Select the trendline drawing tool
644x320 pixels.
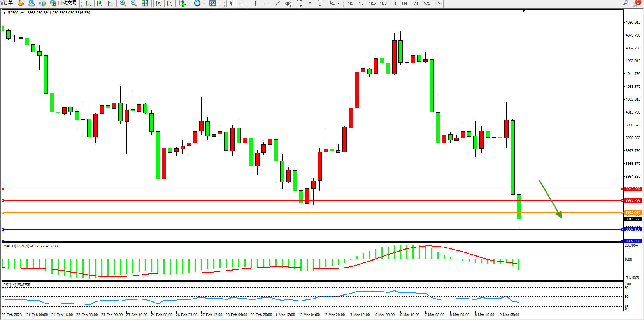pos(277,3)
